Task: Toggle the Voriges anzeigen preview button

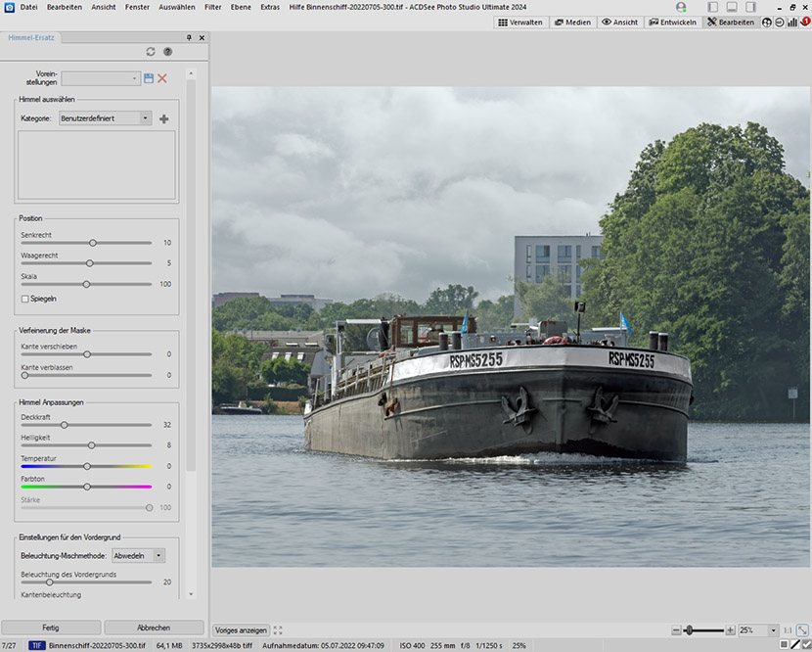Action: coord(241,630)
